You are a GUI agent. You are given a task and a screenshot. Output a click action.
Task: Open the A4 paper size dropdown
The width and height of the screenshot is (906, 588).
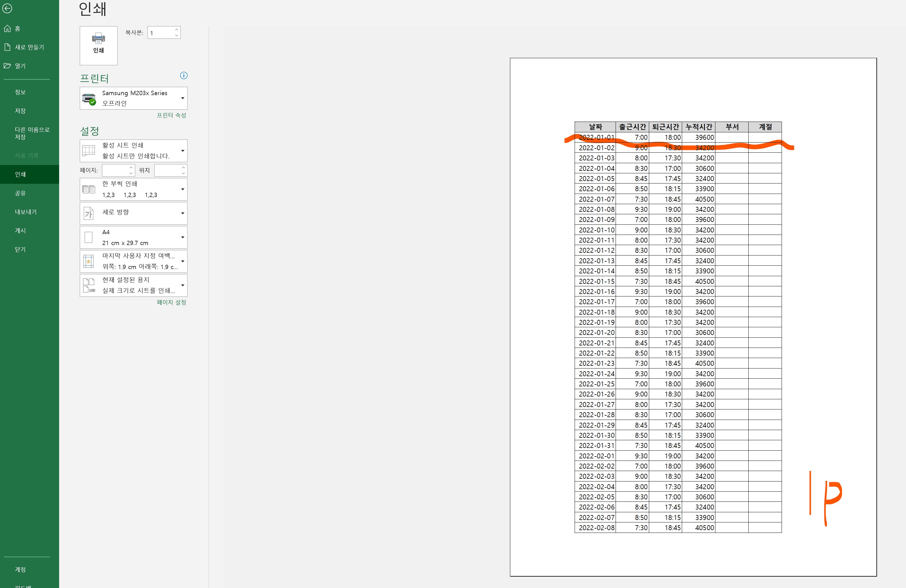tap(183, 237)
